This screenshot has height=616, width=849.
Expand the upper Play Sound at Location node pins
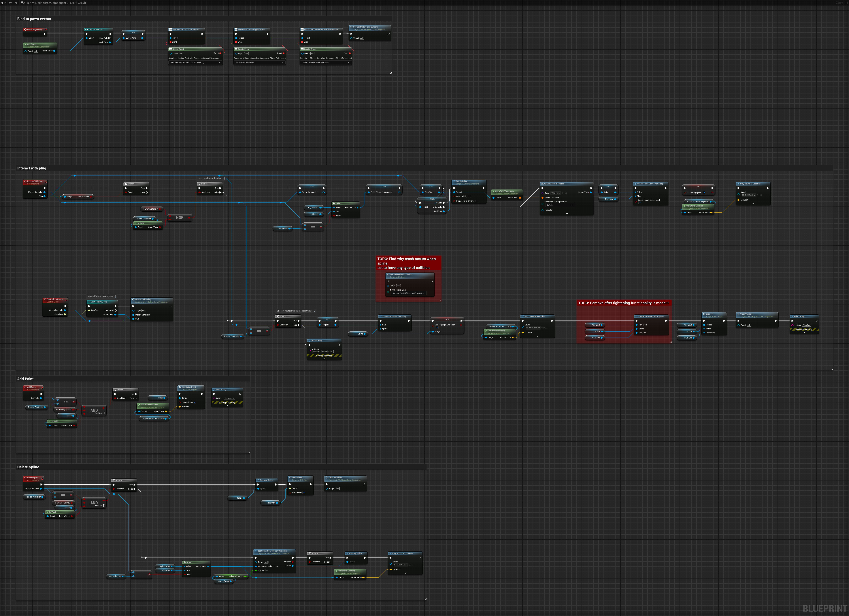click(x=753, y=204)
